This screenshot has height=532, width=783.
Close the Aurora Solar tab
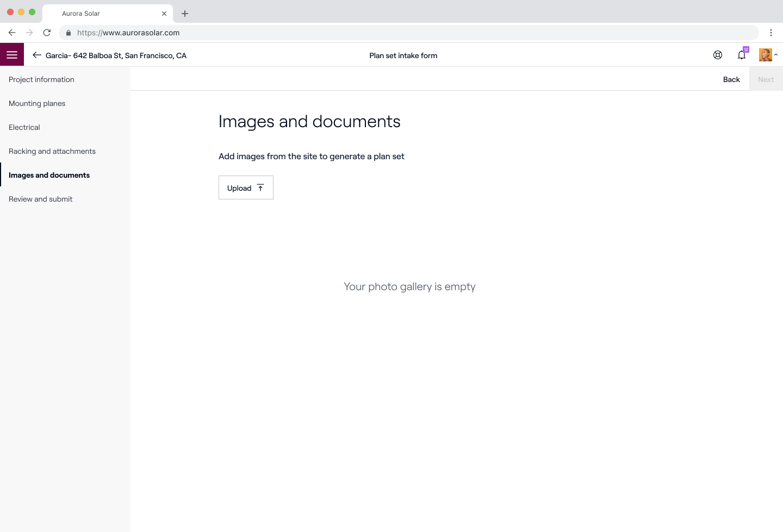point(164,14)
